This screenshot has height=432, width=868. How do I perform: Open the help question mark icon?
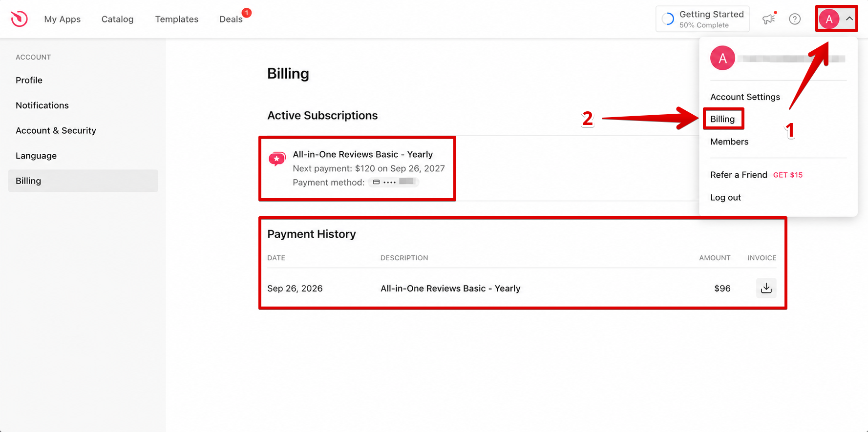click(795, 19)
